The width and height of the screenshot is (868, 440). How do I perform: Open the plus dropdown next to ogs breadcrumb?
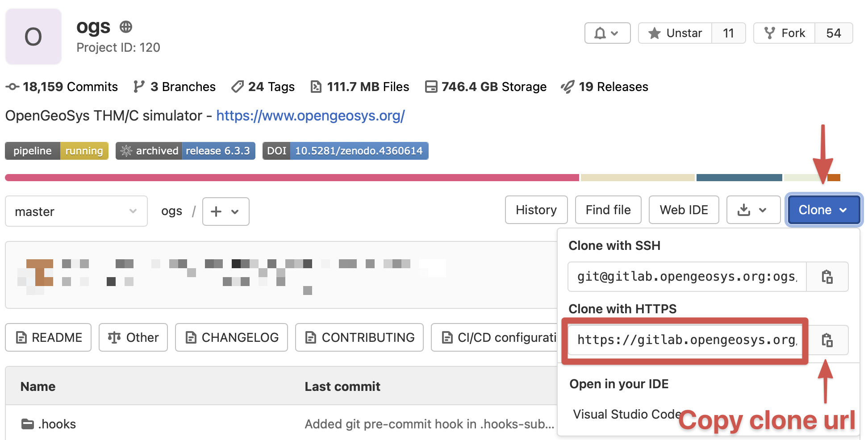coord(225,212)
